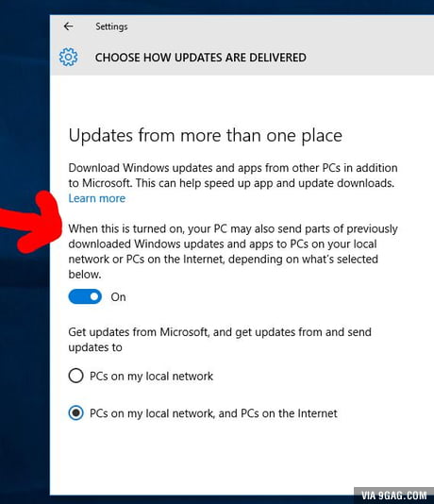Click the "Settings" window title text
The height and width of the screenshot is (504, 434).
[x=111, y=26]
